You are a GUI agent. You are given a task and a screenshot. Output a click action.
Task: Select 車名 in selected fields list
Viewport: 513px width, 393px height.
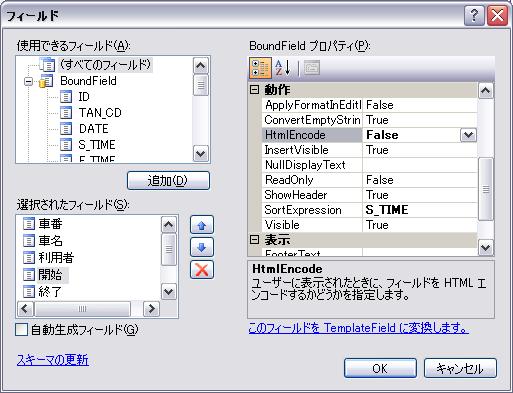50,241
